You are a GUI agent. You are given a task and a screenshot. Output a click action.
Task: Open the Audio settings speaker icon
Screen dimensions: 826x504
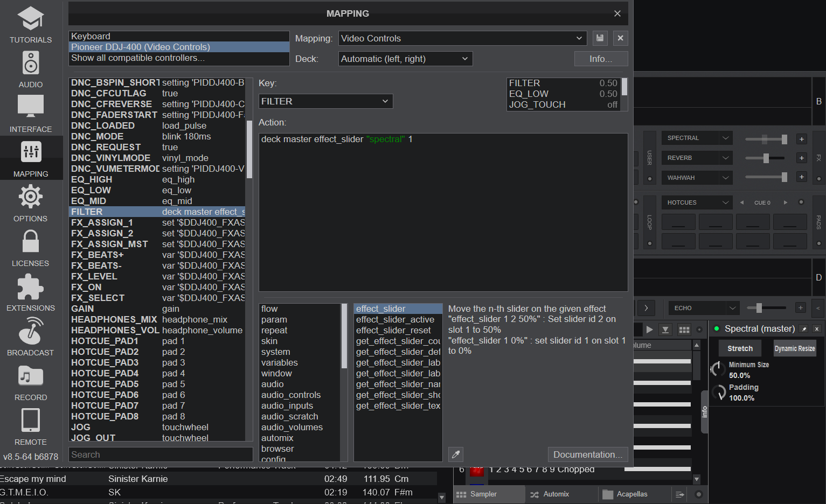31,64
